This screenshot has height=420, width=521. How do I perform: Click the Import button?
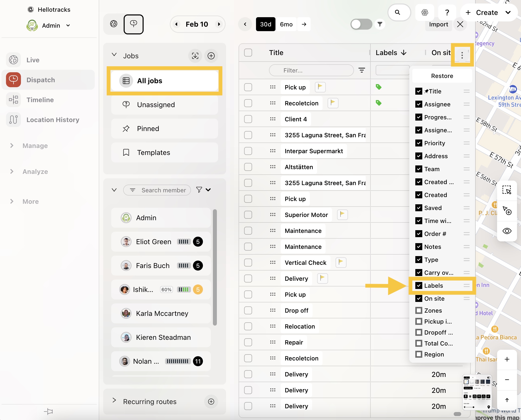pos(438,24)
